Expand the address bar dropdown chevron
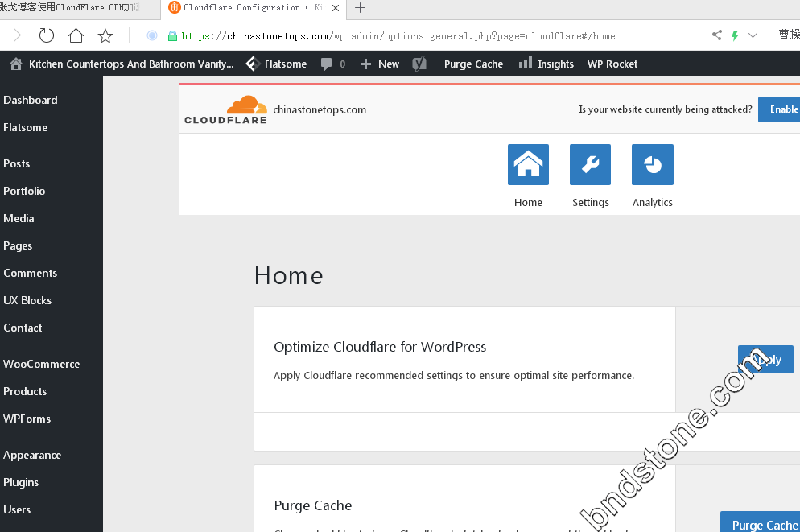Image resolution: width=800 pixels, height=532 pixels. click(x=753, y=35)
